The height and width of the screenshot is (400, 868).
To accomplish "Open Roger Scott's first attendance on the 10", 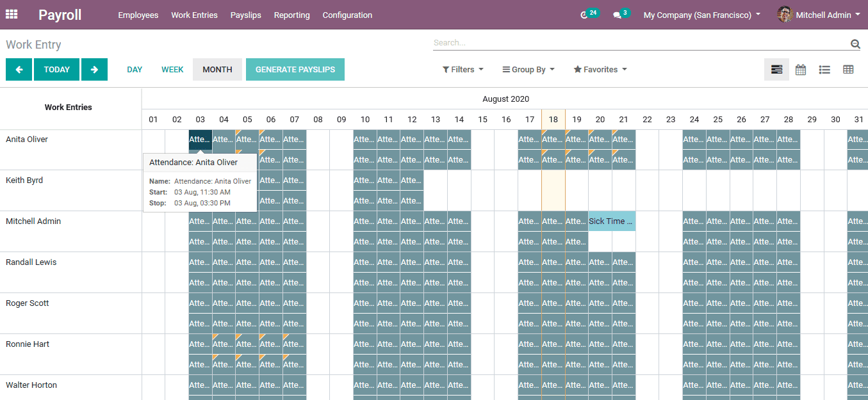I will [364, 303].
